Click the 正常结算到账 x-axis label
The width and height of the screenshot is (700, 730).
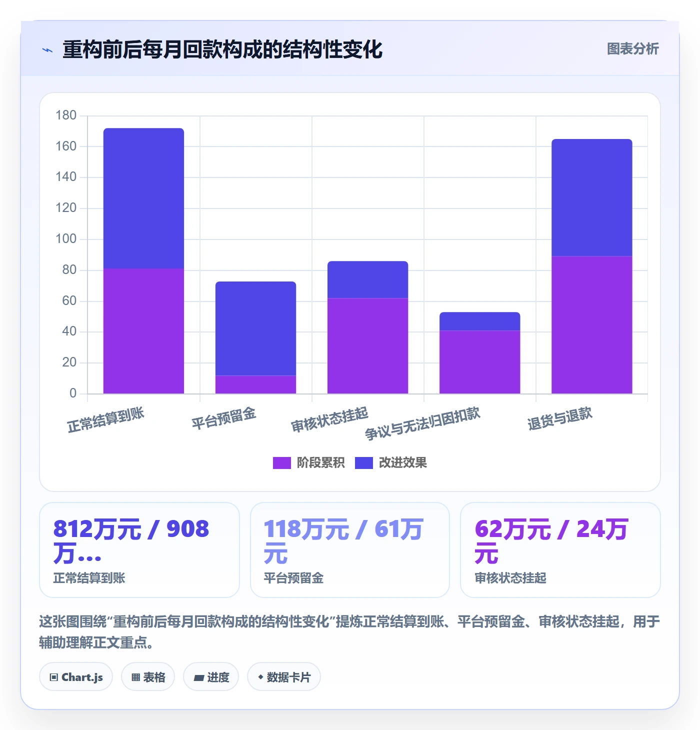click(106, 420)
